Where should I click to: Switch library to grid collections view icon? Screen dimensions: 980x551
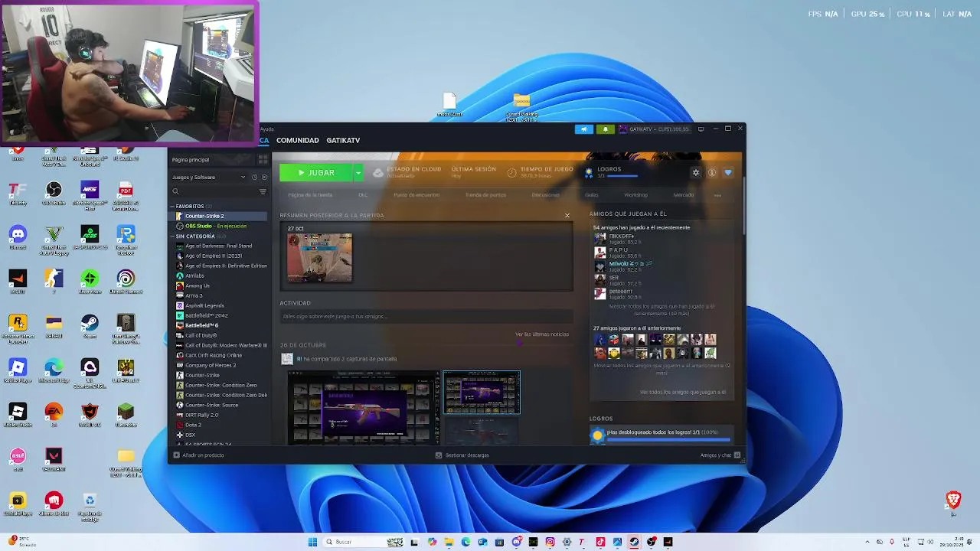(x=263, y=160)
